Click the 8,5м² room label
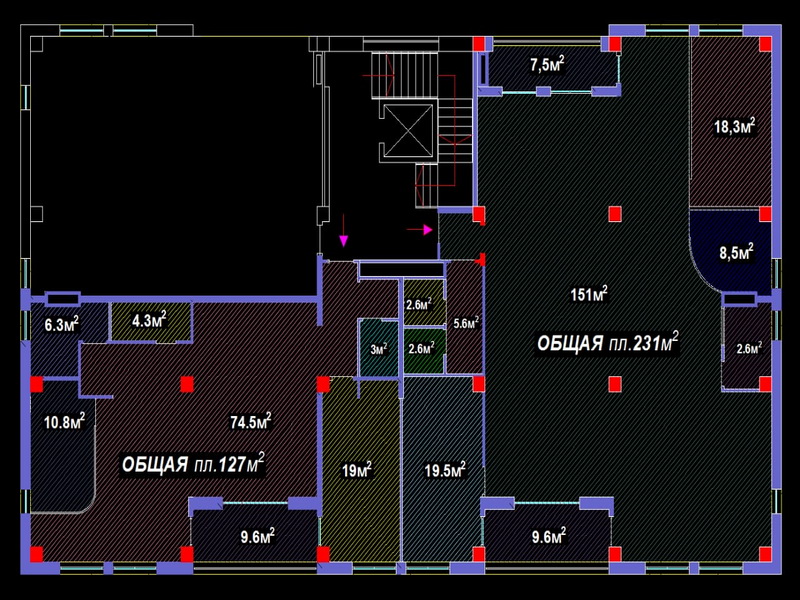This screenshot has width=800, height=600. [x=736, y=252]
